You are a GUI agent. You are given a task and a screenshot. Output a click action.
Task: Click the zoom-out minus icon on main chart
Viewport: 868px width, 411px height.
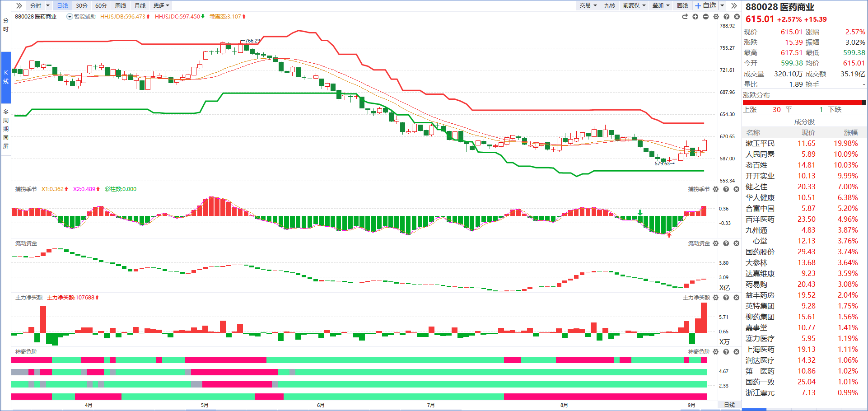(x=705, y=17)
